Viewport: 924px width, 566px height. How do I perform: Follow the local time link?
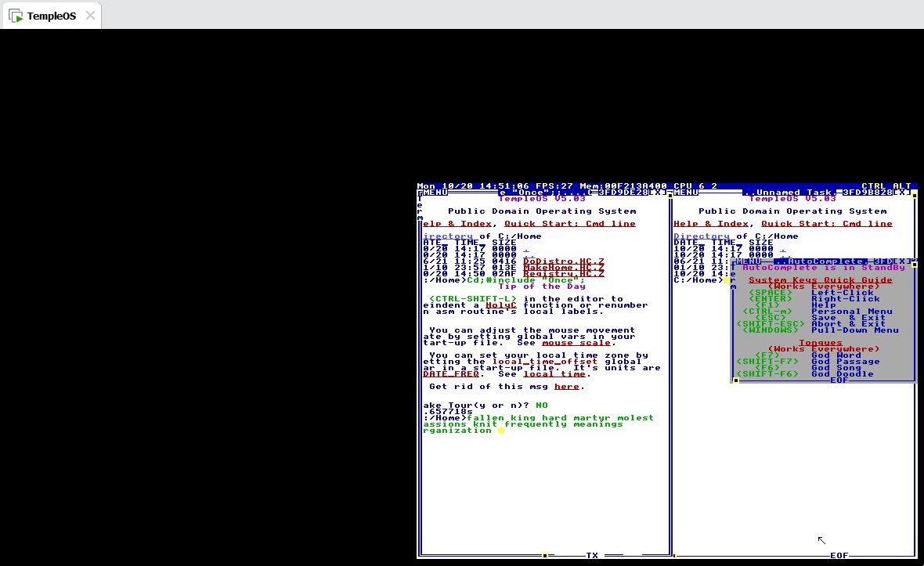(x=554, y=374)
